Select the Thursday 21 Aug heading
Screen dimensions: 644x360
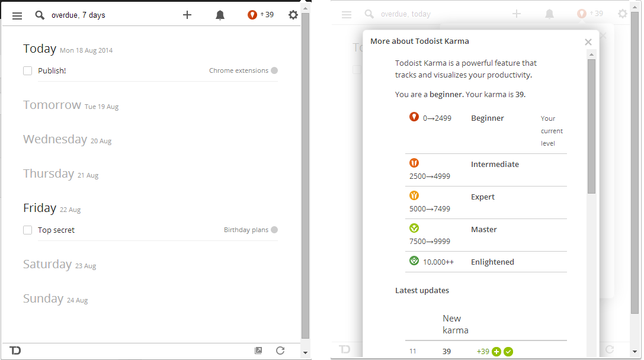tap(61, 173)
